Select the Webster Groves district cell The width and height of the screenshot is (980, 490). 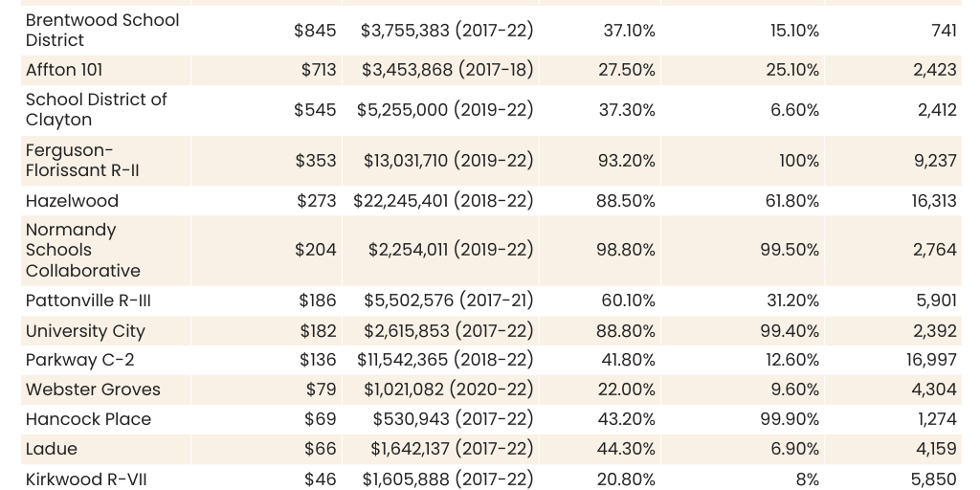pyautogui.click(x=94, y=390)
